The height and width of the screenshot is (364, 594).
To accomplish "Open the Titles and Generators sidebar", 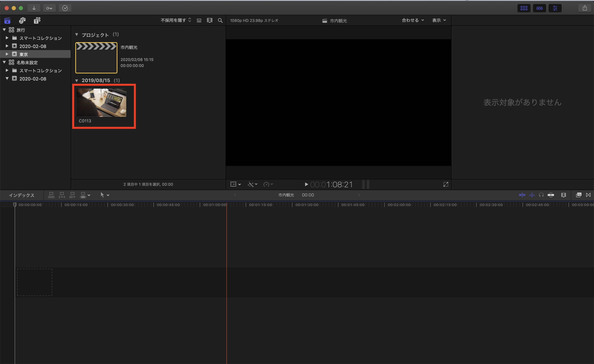I will click(37, 20).
